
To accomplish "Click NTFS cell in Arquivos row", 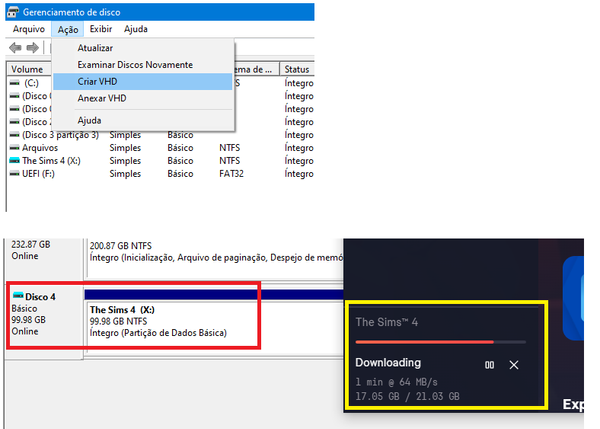I will click(x=230, y=148).
